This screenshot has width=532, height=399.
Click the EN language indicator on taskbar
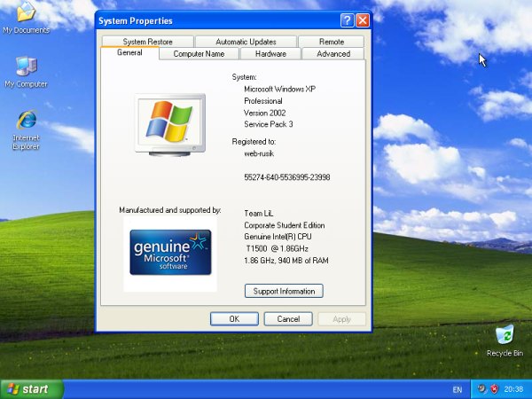[x=458, y=389]
